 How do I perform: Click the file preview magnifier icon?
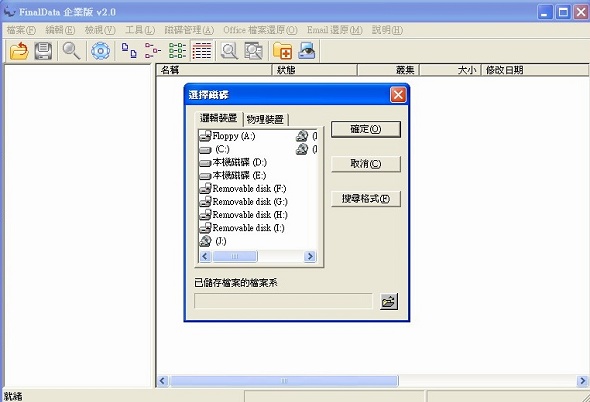[229, 51]
